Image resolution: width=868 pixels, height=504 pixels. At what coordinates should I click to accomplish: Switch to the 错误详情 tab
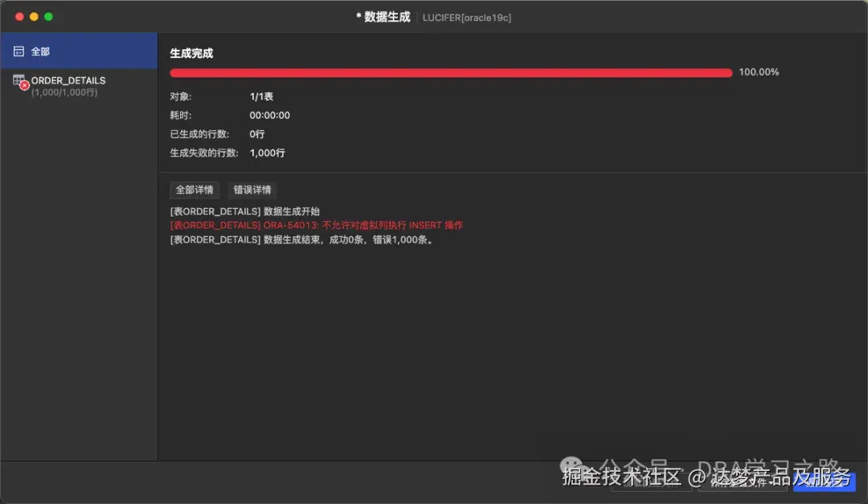tap(252, 190)
